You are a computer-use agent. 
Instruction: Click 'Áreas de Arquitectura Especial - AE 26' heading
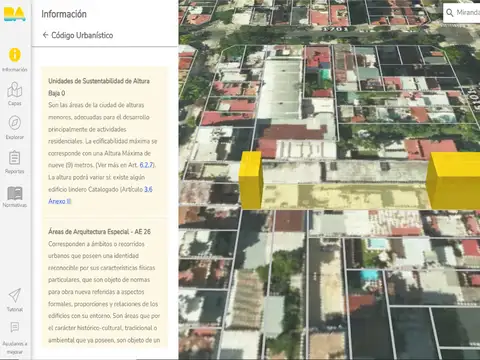tap(99, 232)
